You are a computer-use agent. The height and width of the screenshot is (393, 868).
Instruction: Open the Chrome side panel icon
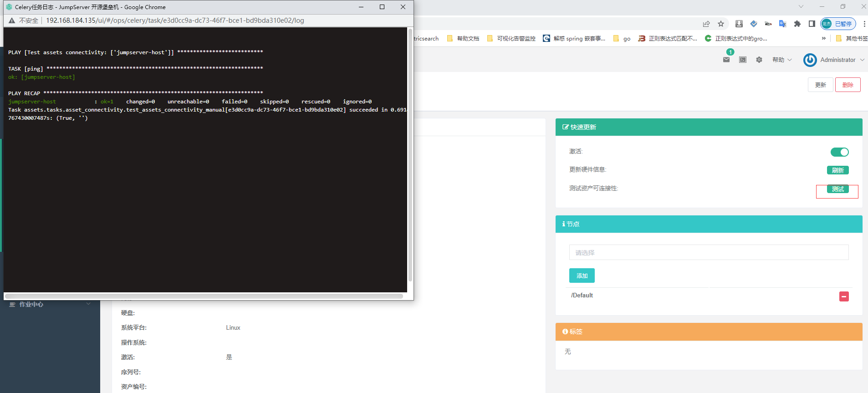tap(812, 24)
